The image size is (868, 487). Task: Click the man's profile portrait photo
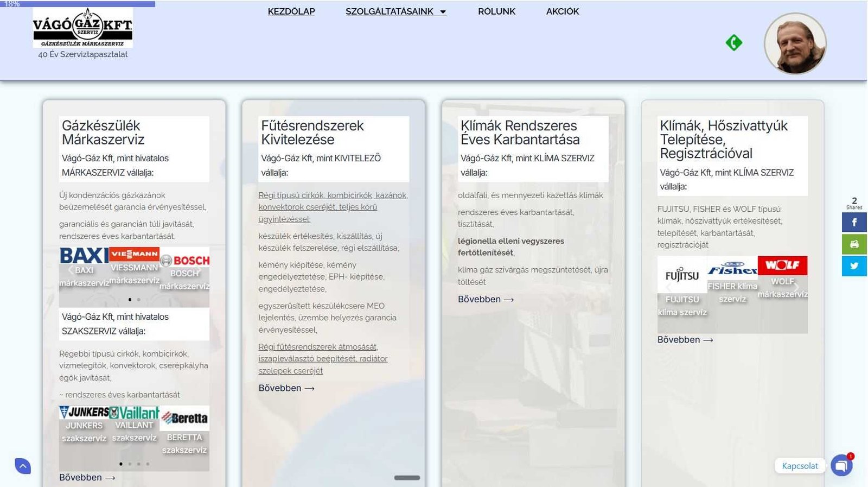click(795, 43)
